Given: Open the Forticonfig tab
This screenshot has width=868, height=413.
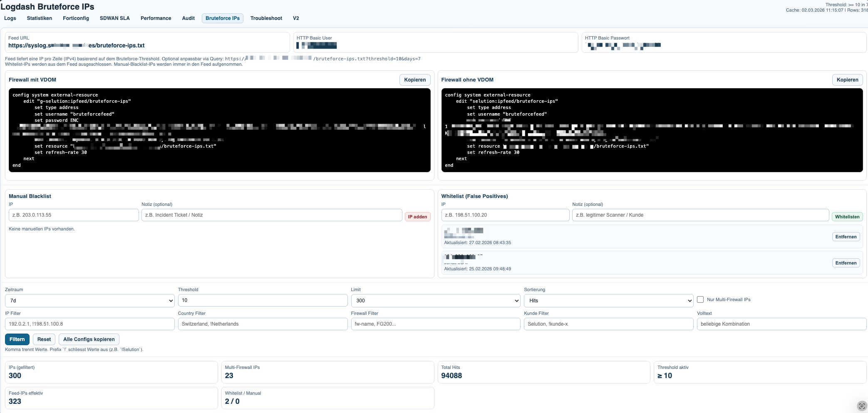Looking at the screenshot, I should point(76,18).
